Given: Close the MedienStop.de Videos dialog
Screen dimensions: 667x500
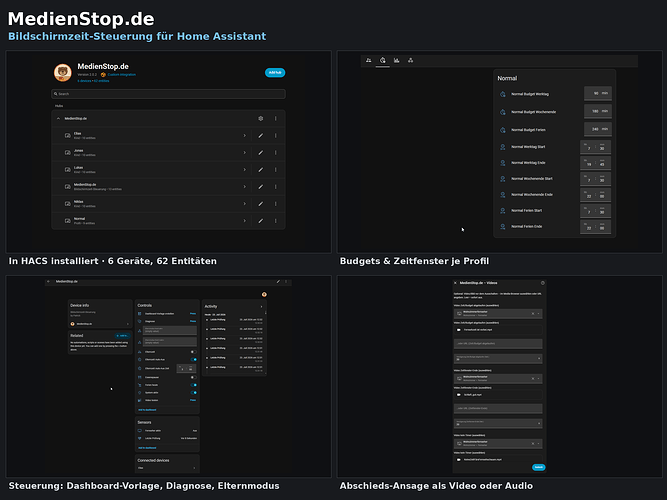Looking at the screenshot, I should tap(455, 283).
